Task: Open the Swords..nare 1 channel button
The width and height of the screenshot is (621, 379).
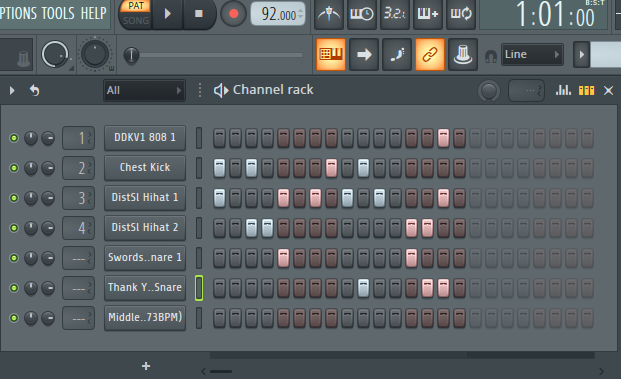Action: (x=145, y=258)
